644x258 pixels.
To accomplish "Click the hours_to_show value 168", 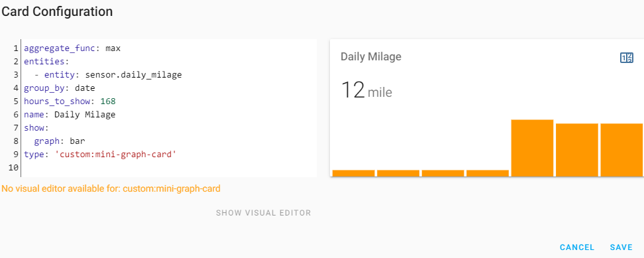I will 108,101.
